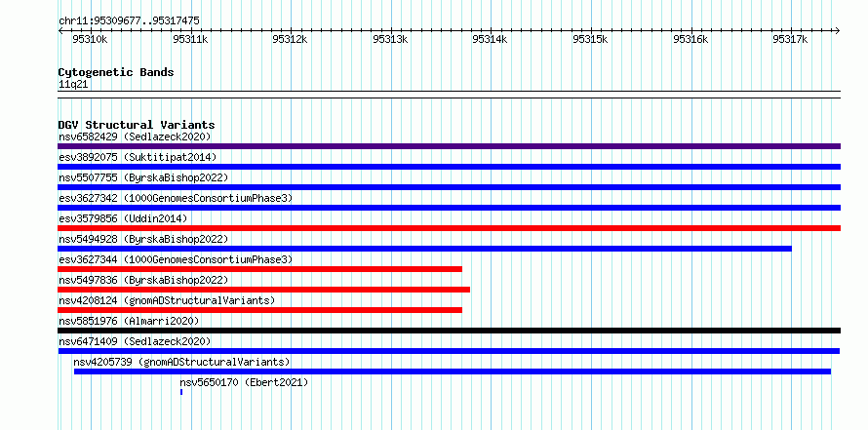Click the 95313k ruler label
Image resolution: width=868 pixels, height=430 pixels.
pos(390,39)
